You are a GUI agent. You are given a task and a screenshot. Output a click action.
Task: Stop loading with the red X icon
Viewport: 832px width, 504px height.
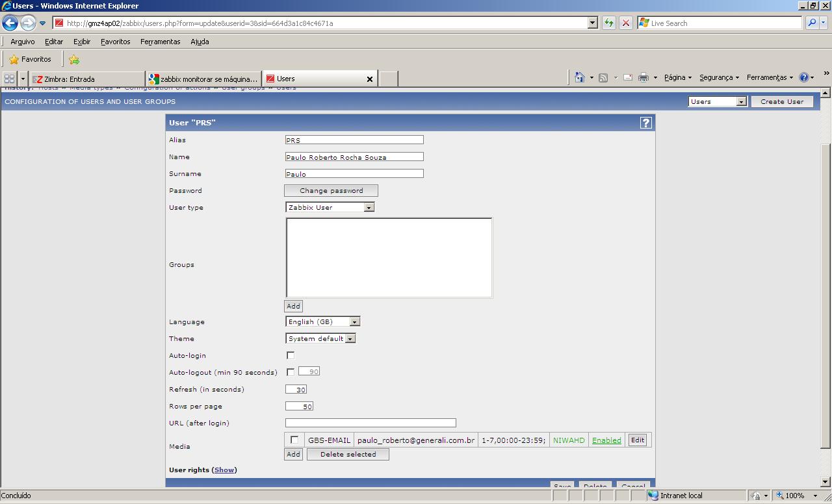point(626,23)
